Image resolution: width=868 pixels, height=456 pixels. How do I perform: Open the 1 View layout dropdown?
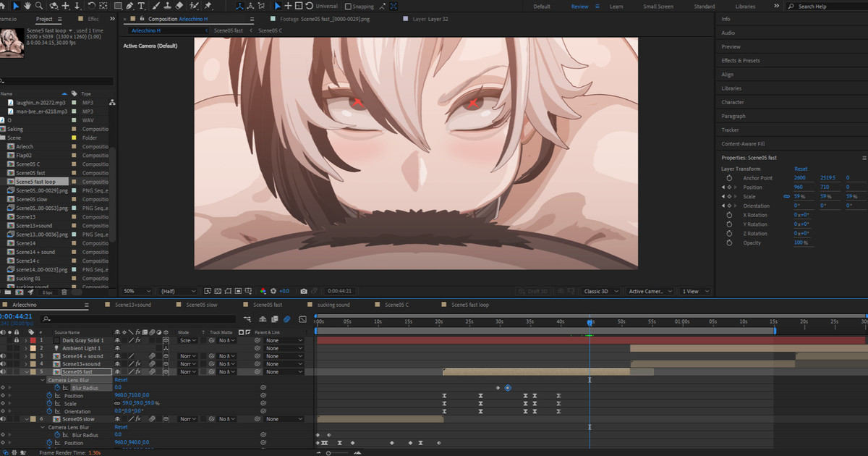click(695, 291)
